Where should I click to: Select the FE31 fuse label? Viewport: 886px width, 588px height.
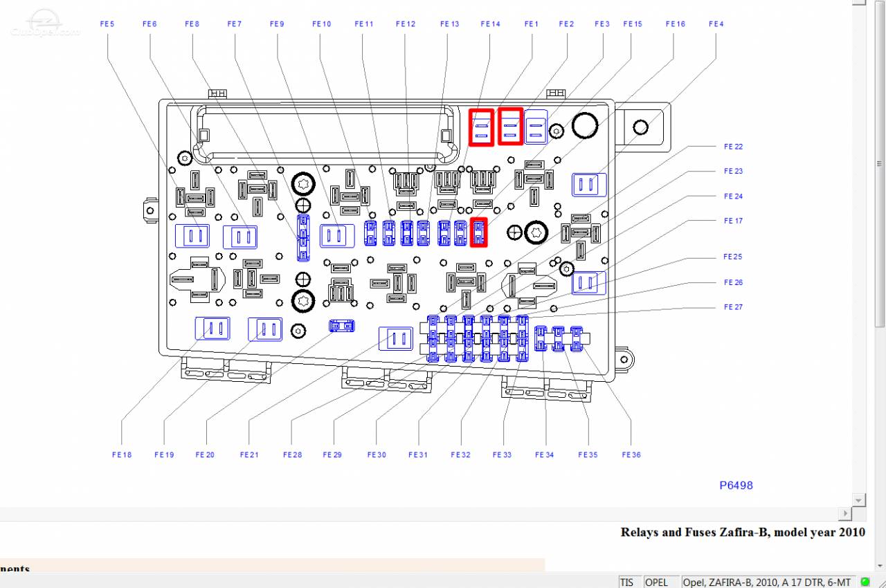418,455
